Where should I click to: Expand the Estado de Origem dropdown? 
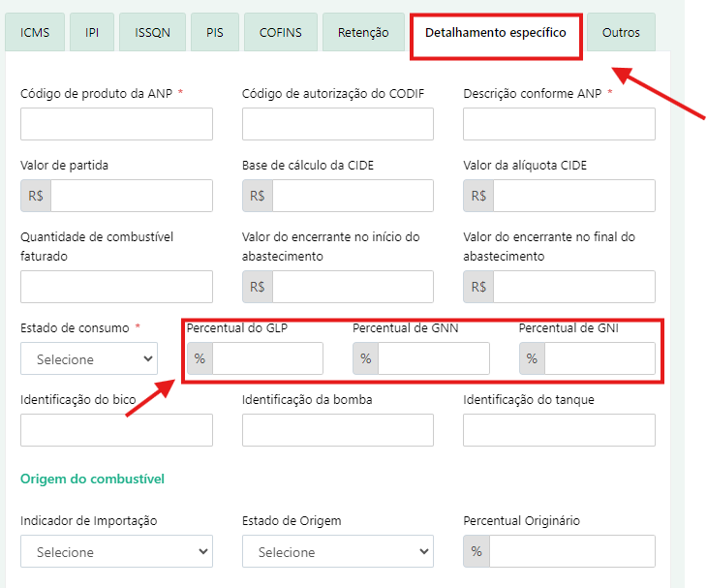(338, 551)
